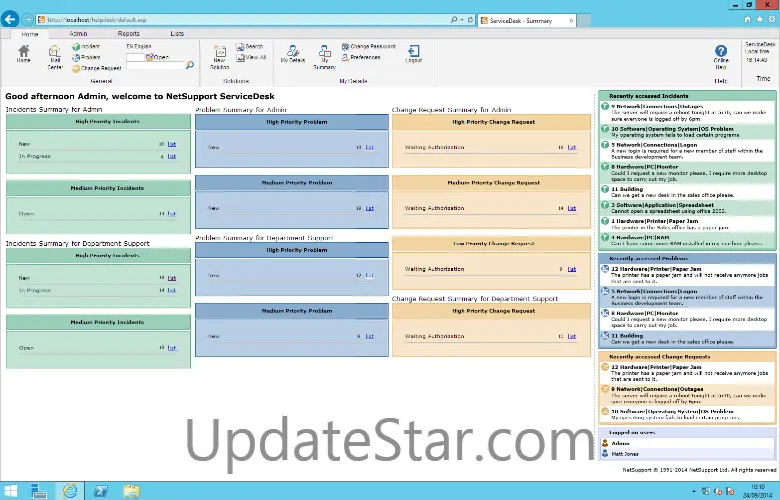
Task: Click the magnifier search icon in General
Action: pyautogui.click(x=190, y=65)
